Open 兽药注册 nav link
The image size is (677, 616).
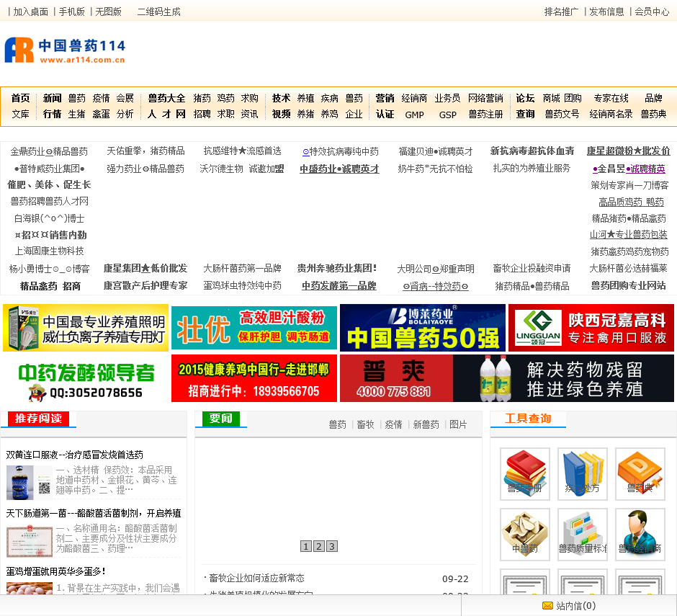pyautogui.click(x=485, y=114)
